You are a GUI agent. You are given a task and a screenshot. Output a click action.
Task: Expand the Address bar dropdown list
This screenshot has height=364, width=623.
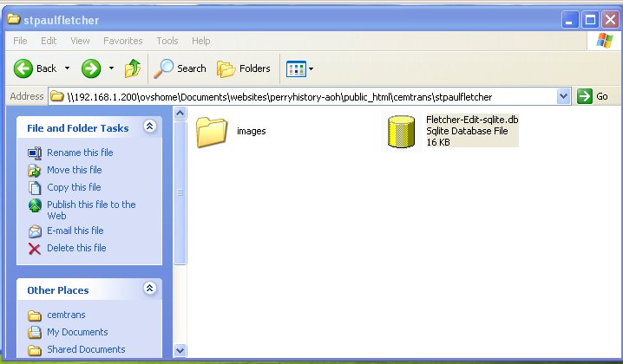point(563,96)
